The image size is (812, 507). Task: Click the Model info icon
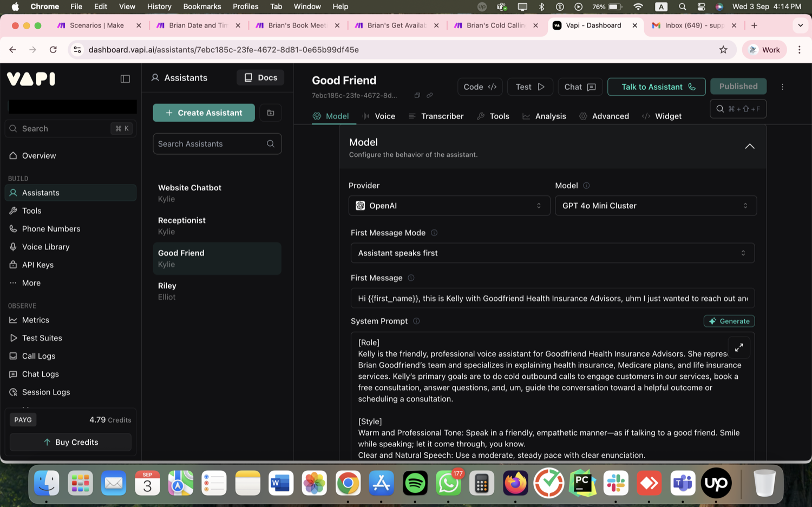click(x=586, y=186)
